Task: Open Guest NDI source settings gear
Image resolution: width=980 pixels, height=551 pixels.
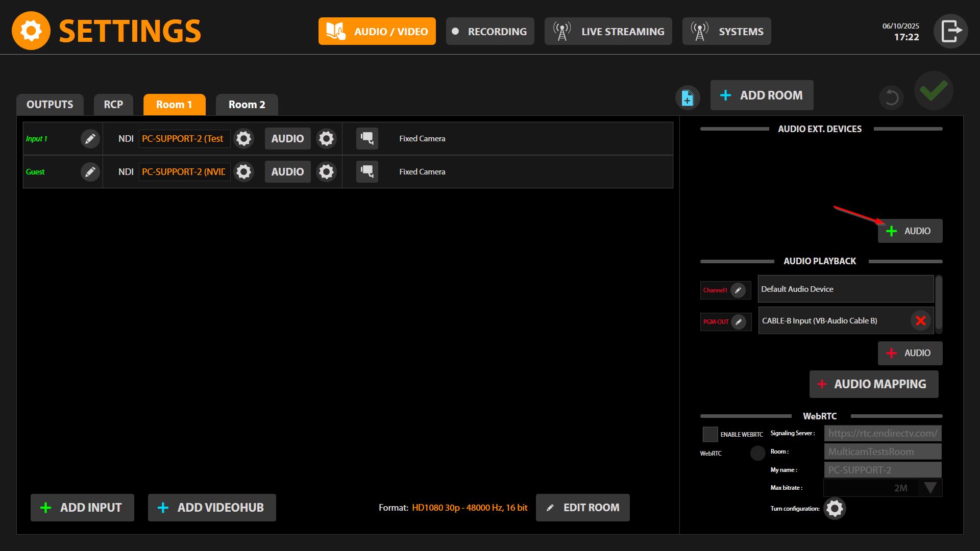Action: [x=244, y=172]
